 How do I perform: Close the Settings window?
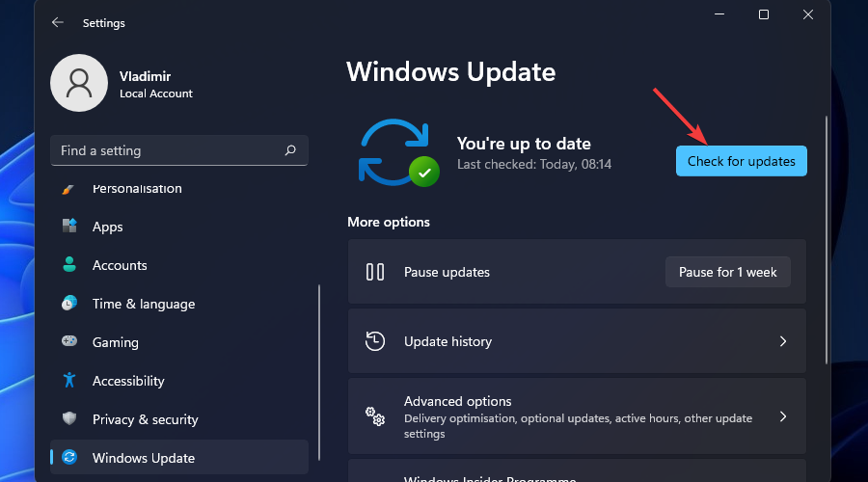pos(807,14)
